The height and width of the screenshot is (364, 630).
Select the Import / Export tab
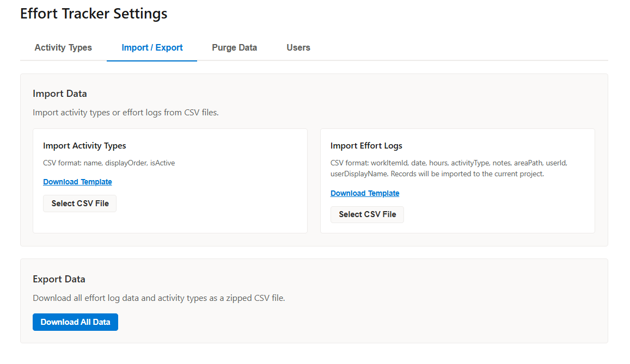(x=152, y=47)
